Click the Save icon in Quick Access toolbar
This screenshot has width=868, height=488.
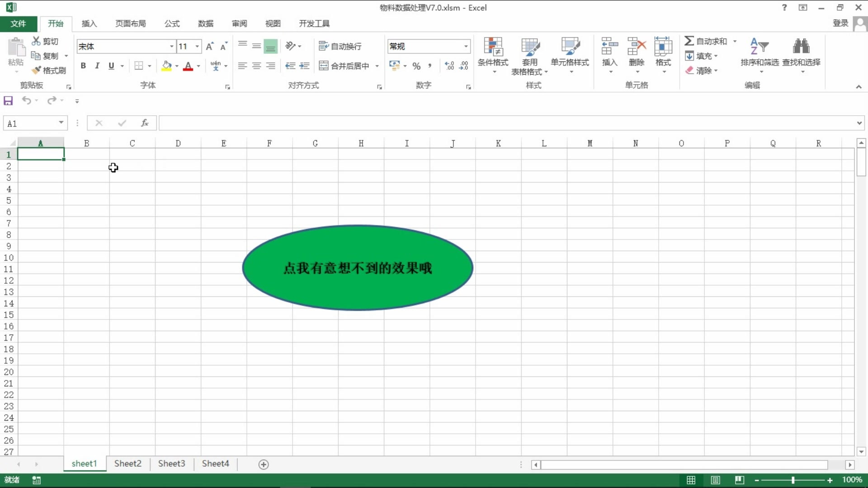point(8,100)
